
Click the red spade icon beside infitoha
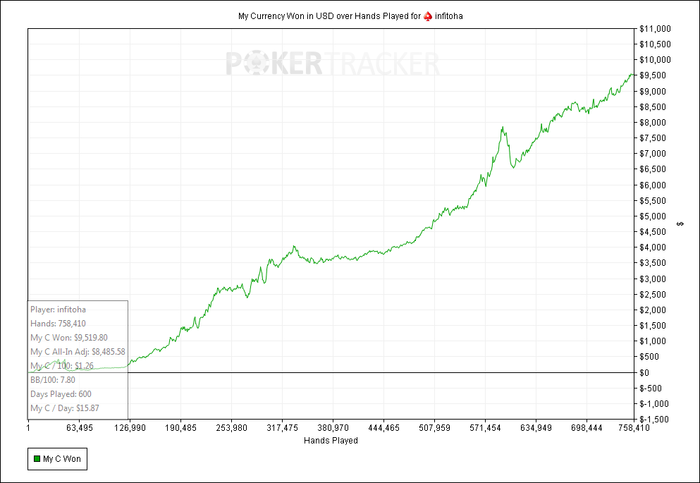pyautogui.click(x=428, y=17)
